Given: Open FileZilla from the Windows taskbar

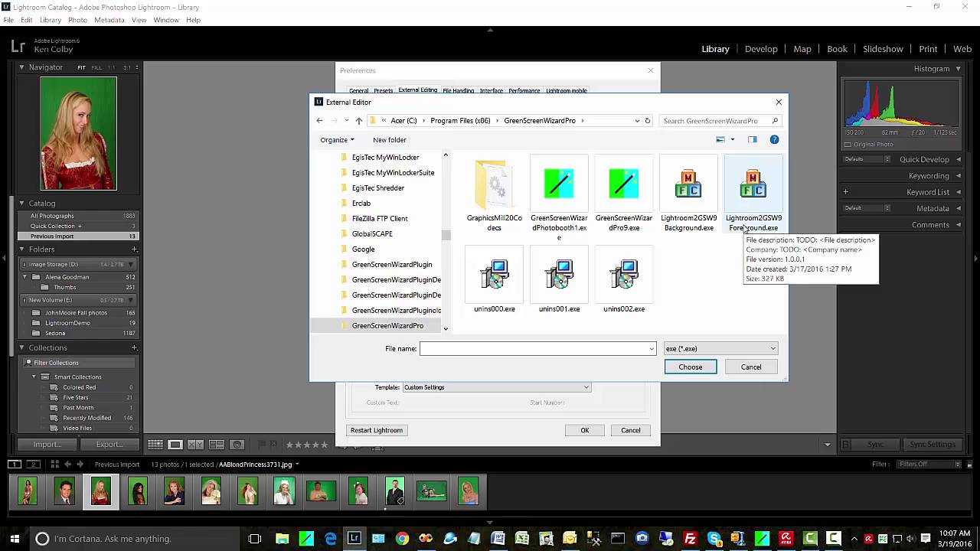Looking at the screenshot, I should [x=690, y=538].
